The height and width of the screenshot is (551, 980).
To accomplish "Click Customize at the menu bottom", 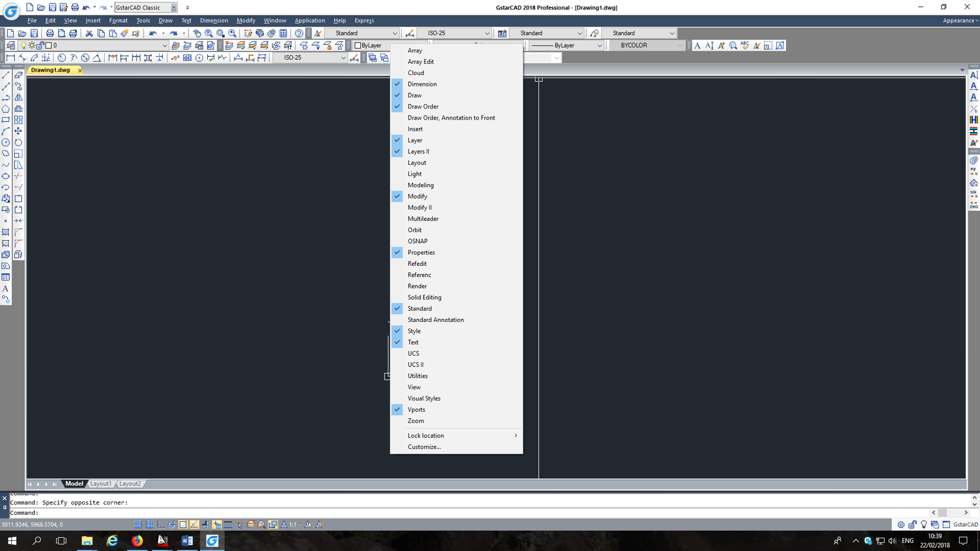I will [424, 447].
